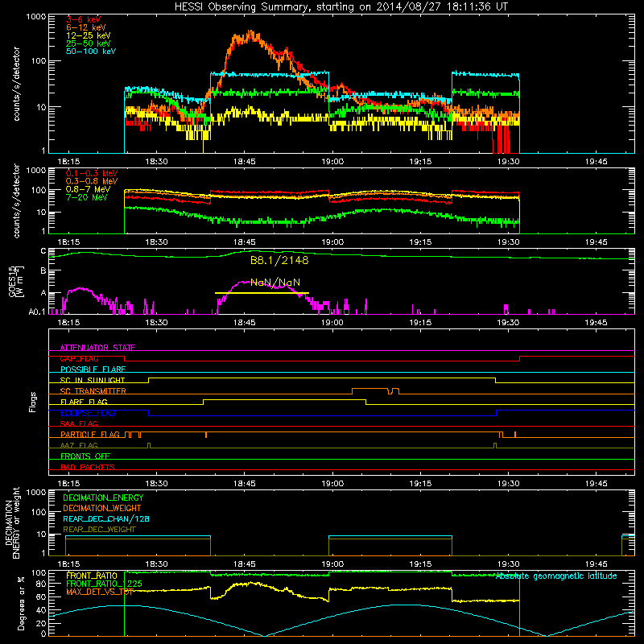
Task: Select the SC_IN_SUNLIGHT flag label
Action: click(93, 380)
